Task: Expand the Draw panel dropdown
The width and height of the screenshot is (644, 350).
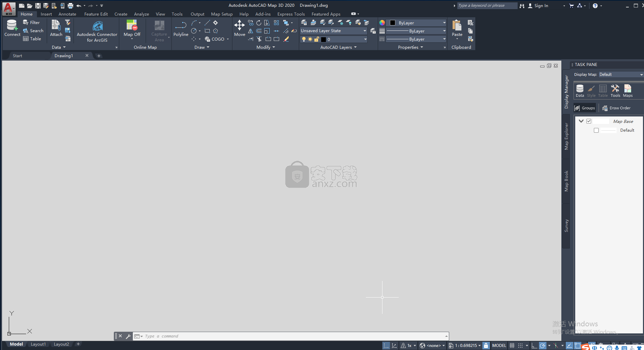Action: (x=202, y=47)
